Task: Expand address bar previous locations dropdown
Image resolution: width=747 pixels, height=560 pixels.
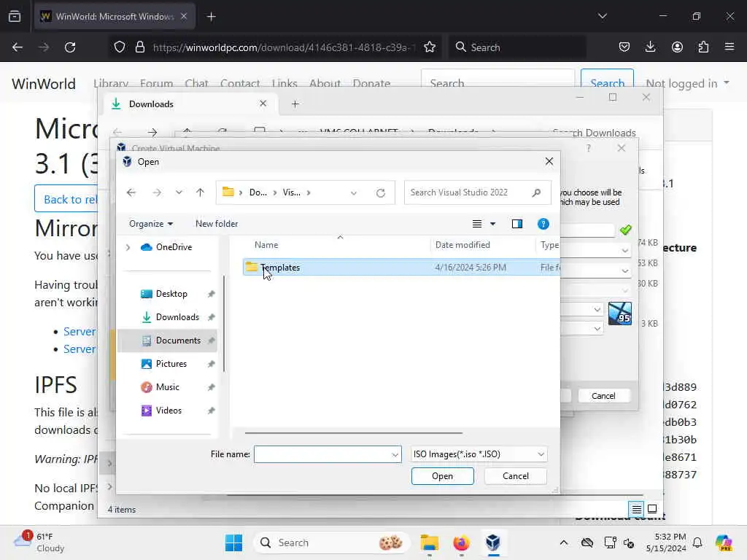Action: [354, 192]
